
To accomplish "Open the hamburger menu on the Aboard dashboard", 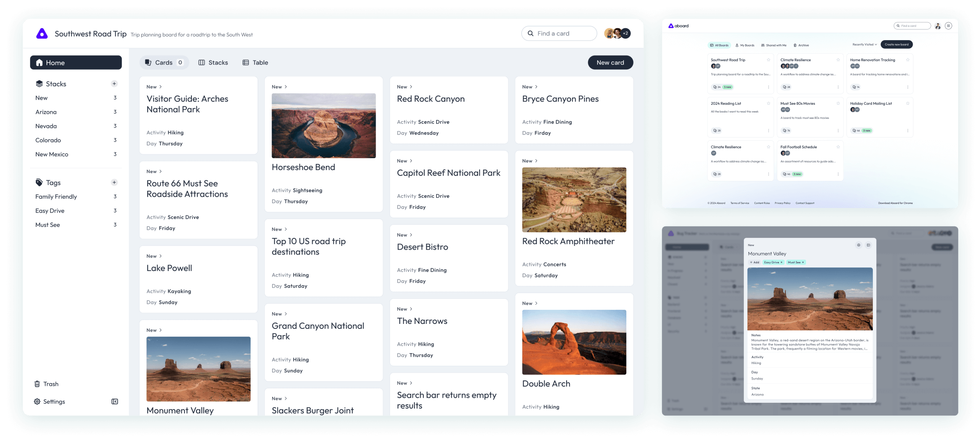I will pyautogui.click(x=948, y=26).
